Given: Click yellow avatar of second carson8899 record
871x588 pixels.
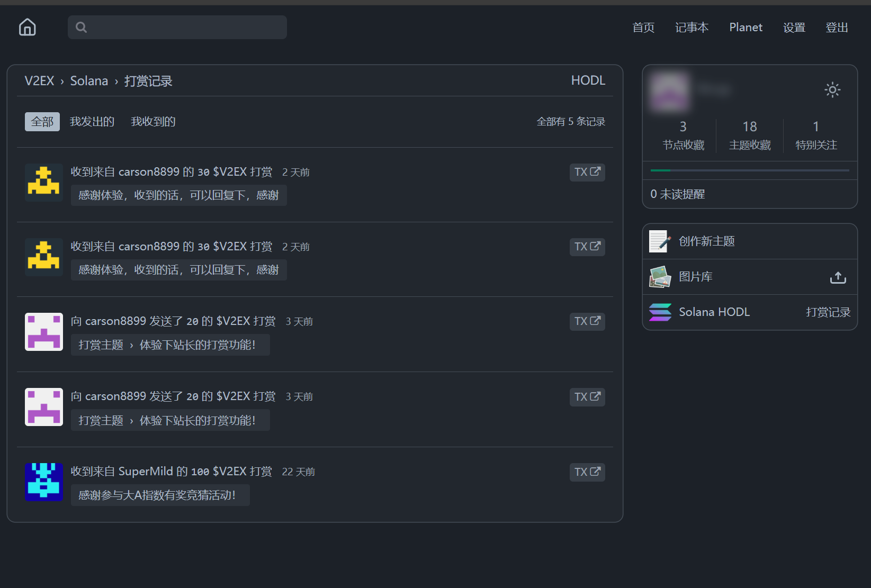Looking at the screenshot, I should point(44,257).
